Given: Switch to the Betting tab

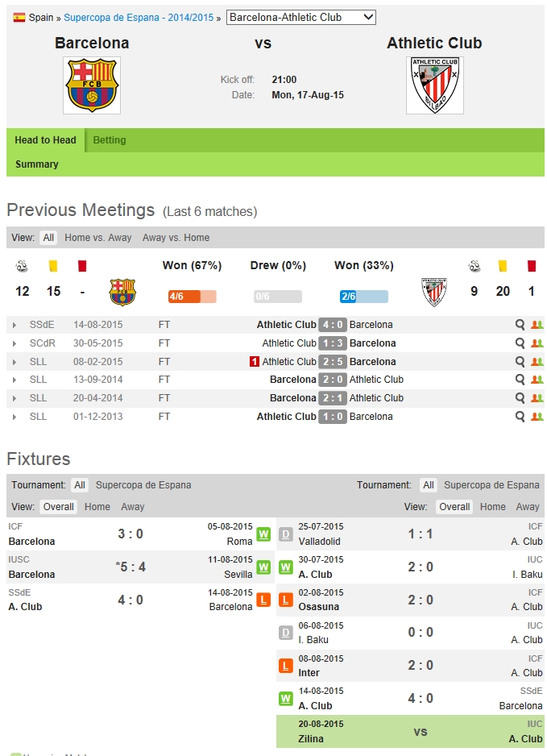Looking at the screenshot, I should coord(110,140).
